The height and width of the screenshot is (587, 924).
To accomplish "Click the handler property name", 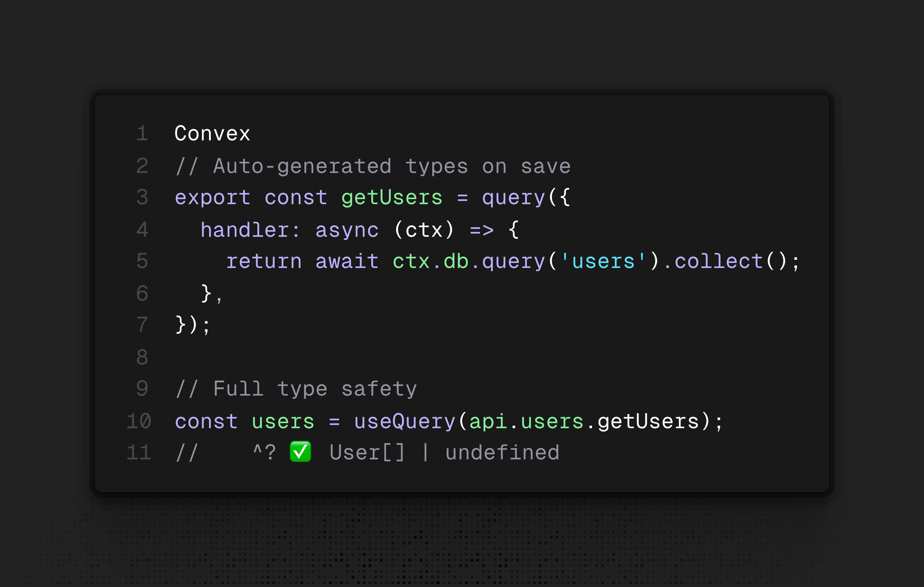I will (250, 230).
